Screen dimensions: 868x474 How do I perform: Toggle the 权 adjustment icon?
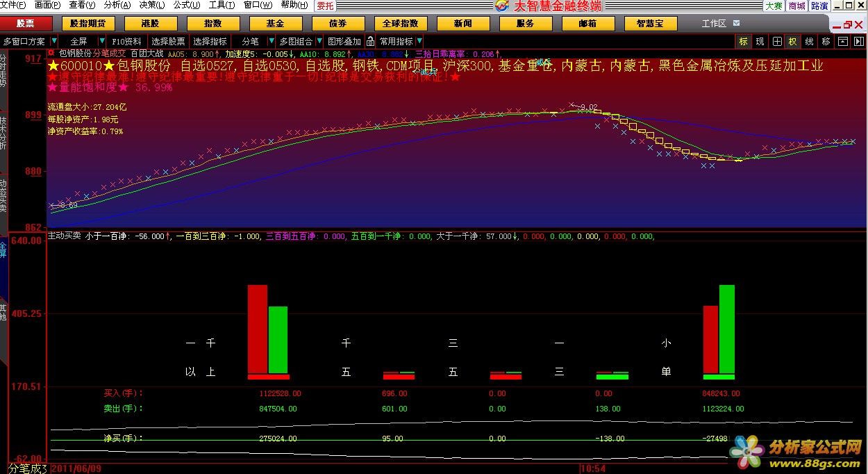(x=792, y=42)
